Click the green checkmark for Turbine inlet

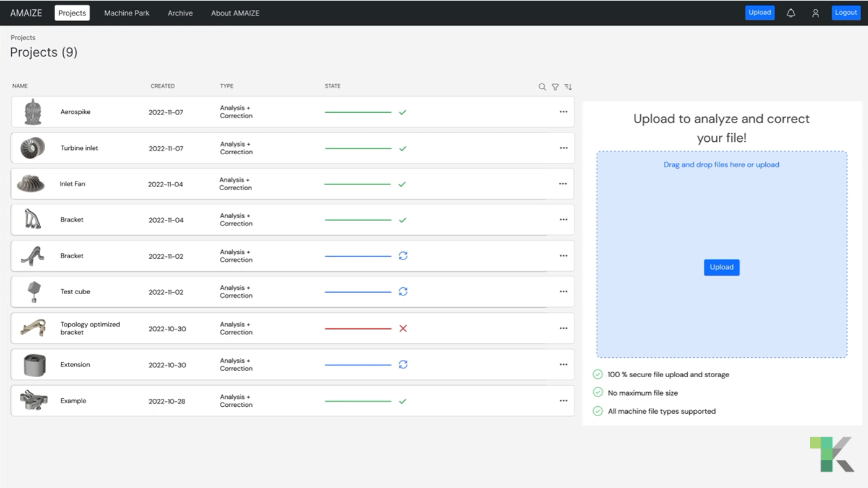tap(402, 149)
